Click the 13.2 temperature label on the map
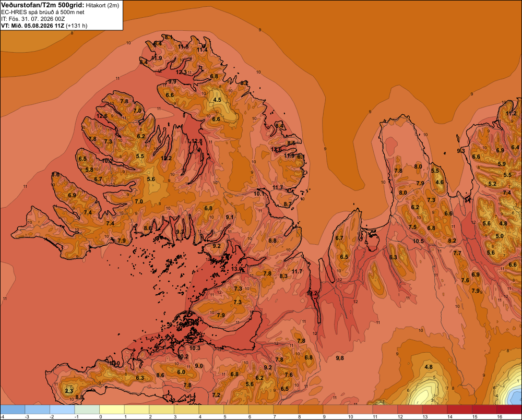This screenshot has width=522, height=420. [312, 293]
